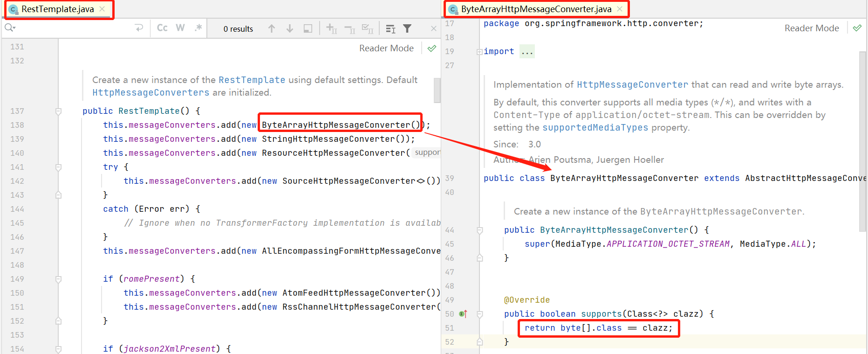Viewport: 868px width, 354px height.
Task: Open the search filter funnel options
Action: [x=407, y=29]
